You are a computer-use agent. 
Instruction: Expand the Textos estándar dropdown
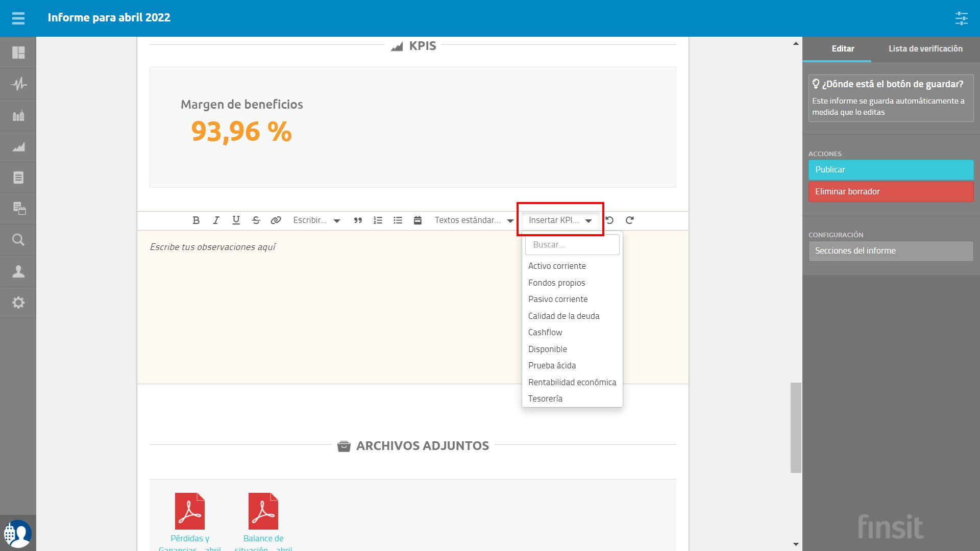(x=474, y=220)
